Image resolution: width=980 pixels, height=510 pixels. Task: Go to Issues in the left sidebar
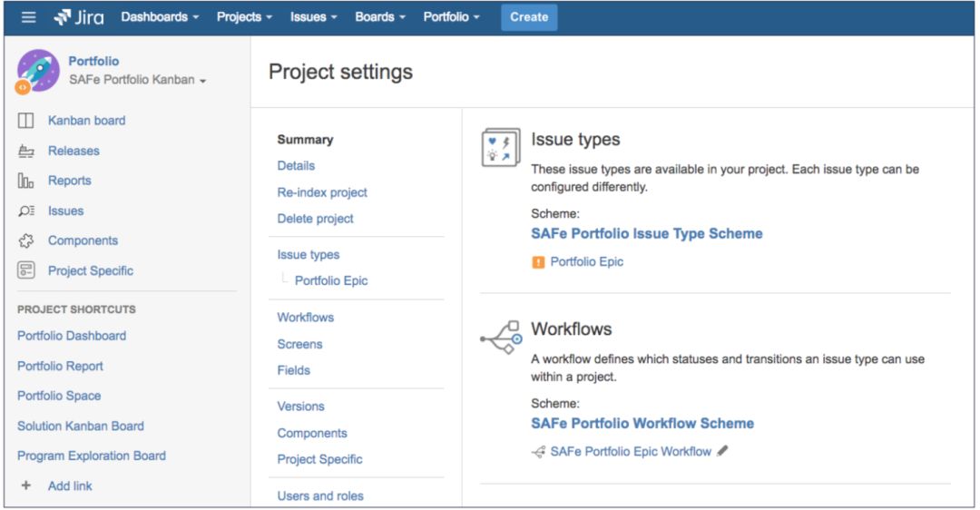(65, 211)
